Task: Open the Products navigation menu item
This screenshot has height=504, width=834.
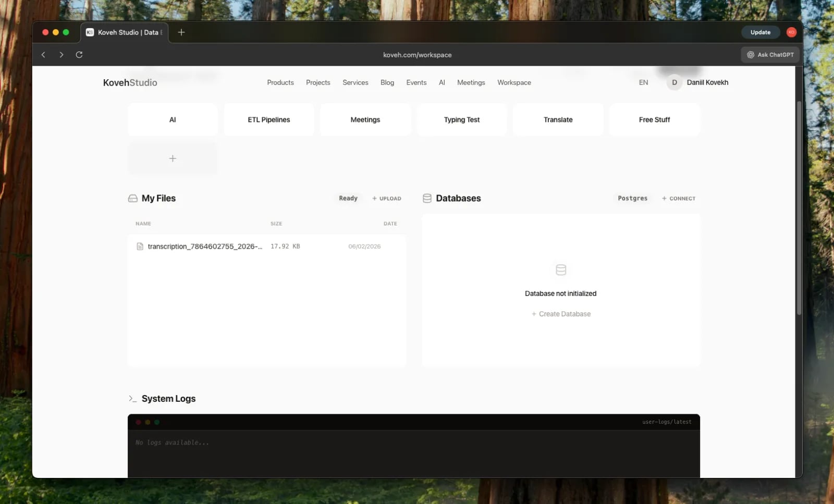Action: pos(280,83)
